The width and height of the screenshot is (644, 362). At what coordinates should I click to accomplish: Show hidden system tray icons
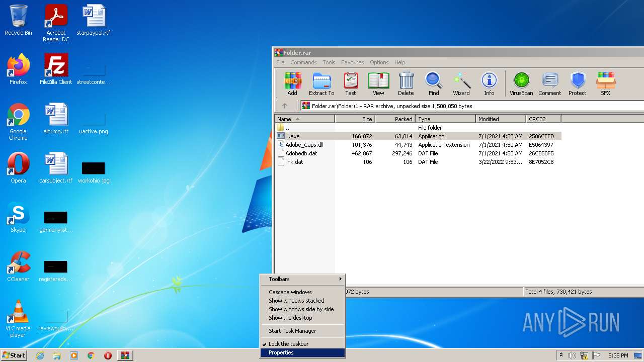pos(561,355)
